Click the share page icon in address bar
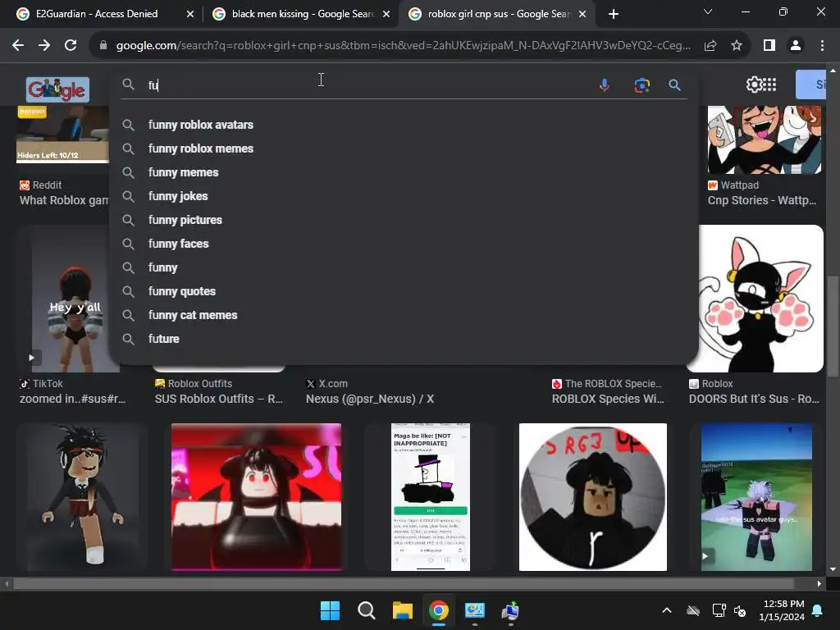840x630 pixels. point(710,46)
